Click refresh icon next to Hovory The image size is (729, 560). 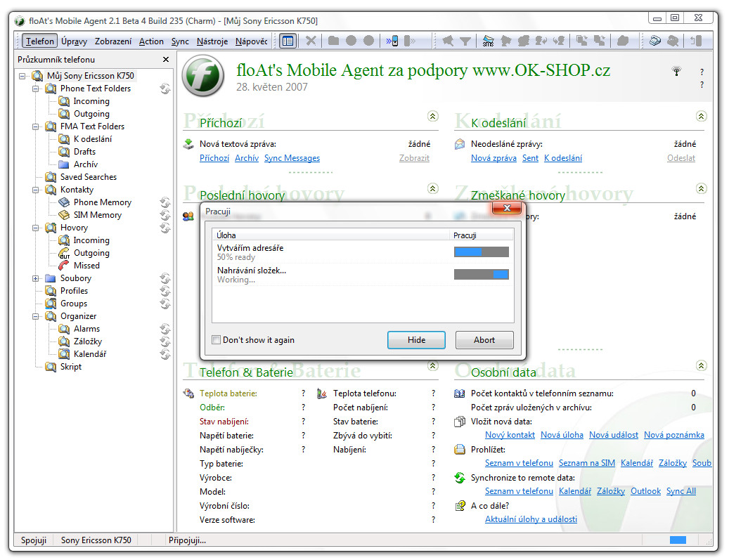165,228
